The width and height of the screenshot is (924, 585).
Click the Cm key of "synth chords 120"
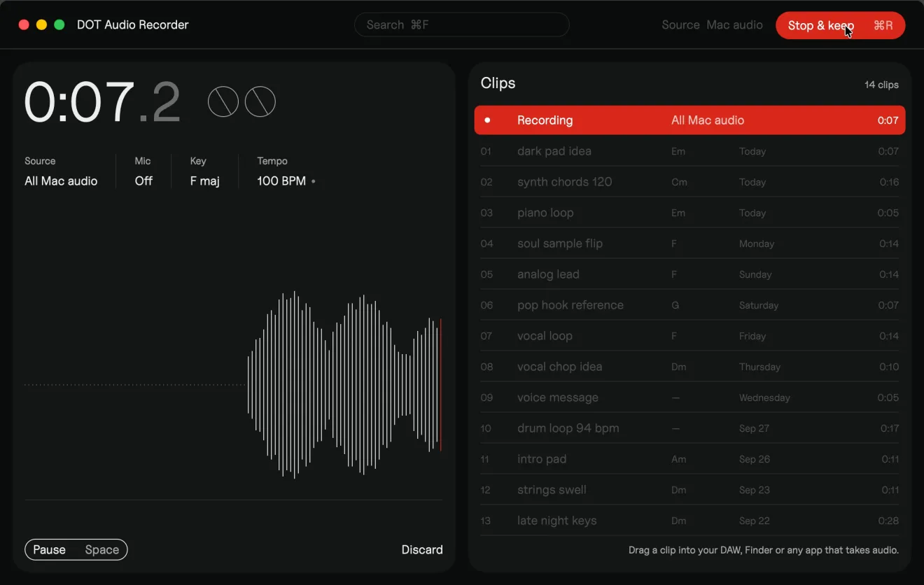679,182
